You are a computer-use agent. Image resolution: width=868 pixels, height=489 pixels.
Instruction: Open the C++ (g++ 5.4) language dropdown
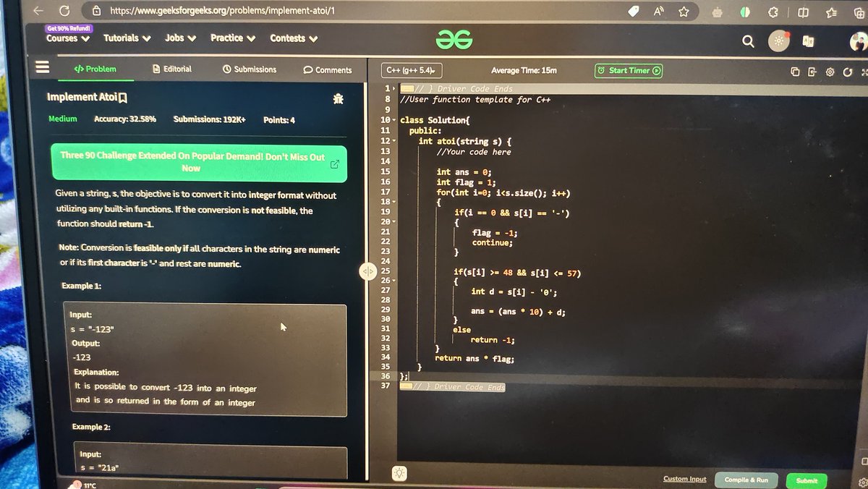pyautogui.click(x=411, y=70)
